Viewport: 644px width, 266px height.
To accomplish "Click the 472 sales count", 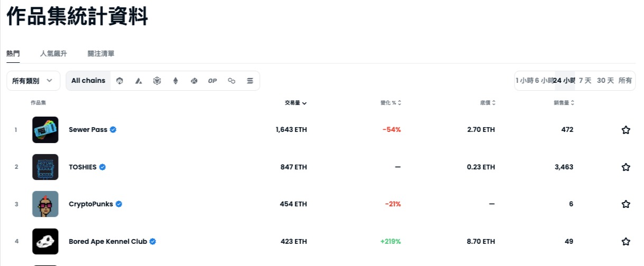I will 567,130.
